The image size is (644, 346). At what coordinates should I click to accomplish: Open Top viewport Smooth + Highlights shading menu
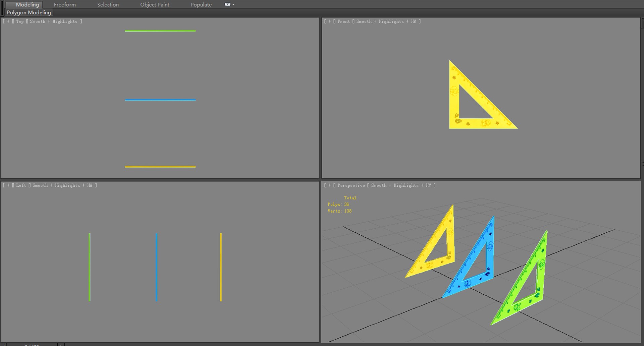click(x=54, y=21)
